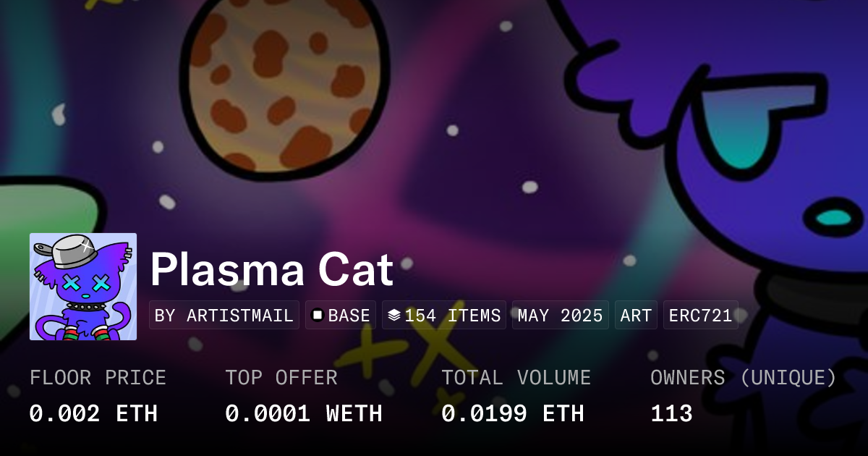Click the FLOOR PRICE label

(98, 378)
